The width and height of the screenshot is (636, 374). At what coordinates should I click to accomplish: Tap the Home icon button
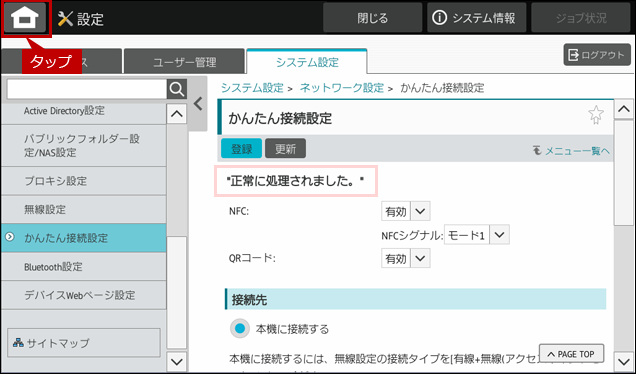pyautogui.click(x=25, y=18)
